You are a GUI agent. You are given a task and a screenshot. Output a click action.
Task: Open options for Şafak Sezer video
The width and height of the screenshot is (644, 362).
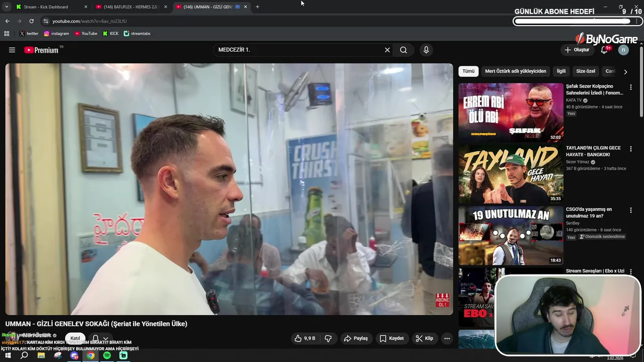[631, 87]
